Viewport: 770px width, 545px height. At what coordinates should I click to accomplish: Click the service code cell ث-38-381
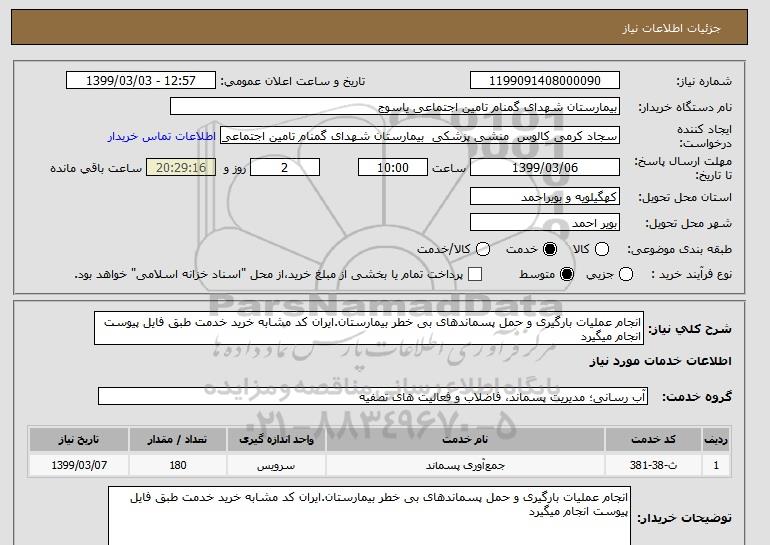click(x=653, y=465)
